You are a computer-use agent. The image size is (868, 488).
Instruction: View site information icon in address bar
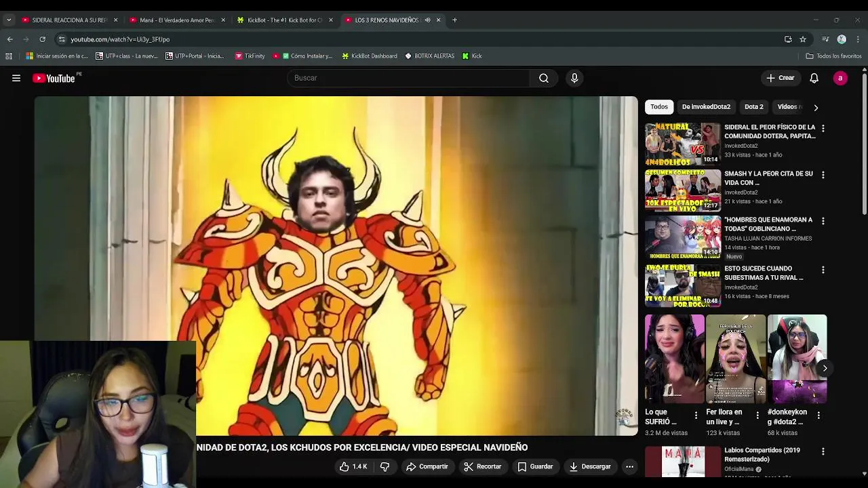(x=62, y=39)
